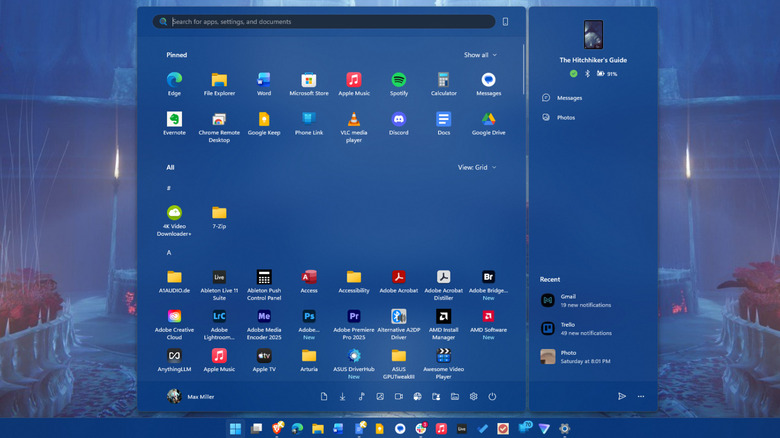Launch AMD Install Manager
This screenshot has height=438, width=780.
click(443, 324)
